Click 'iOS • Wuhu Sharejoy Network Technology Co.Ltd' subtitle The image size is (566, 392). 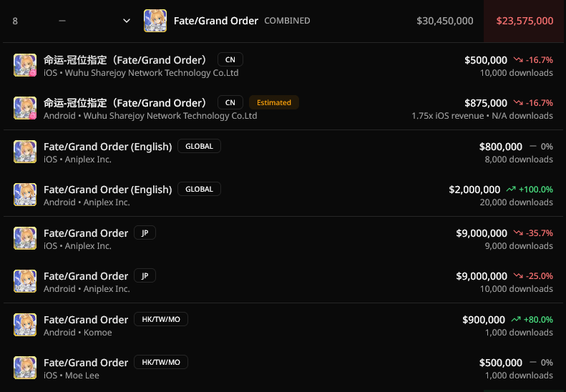[141, 73]
